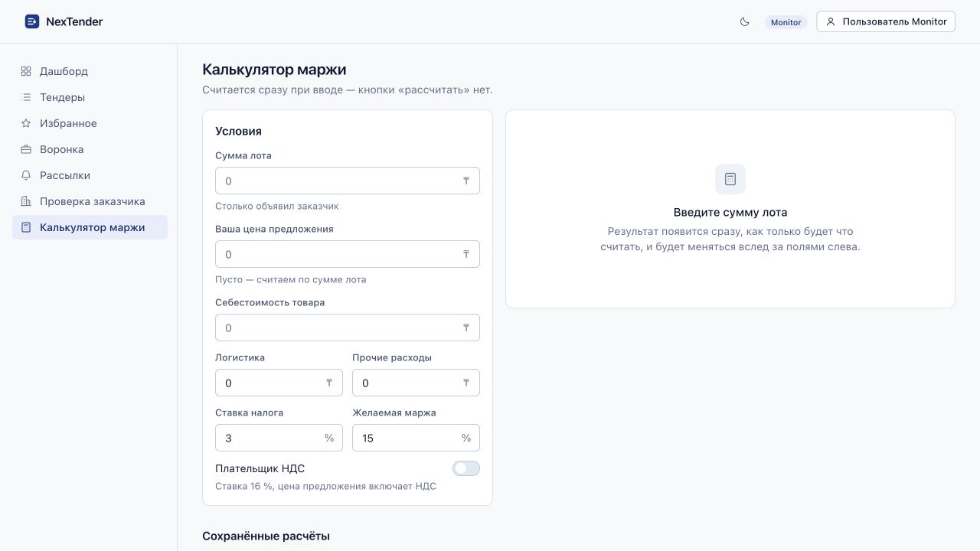Image resolution: width=980 pixels, height=551 pixels.
Task: Click the Избранное star icon
Action: pos(26,123)
